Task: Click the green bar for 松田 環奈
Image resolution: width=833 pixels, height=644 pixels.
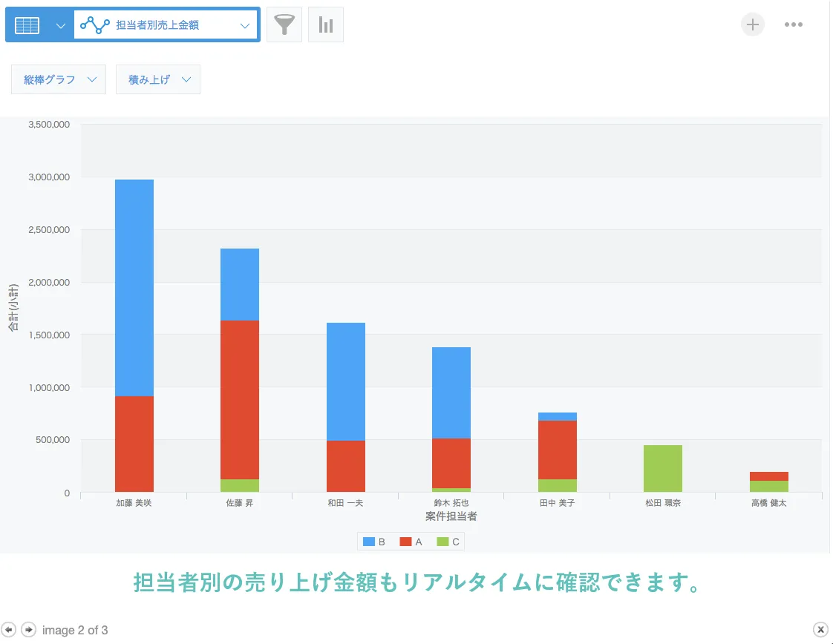Action: click(663, 468)
